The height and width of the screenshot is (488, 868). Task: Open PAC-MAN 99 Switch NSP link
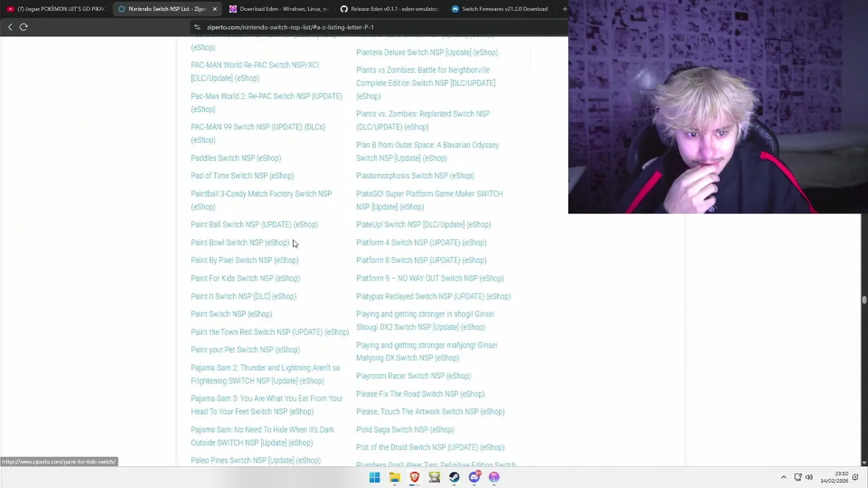[258, 134]
